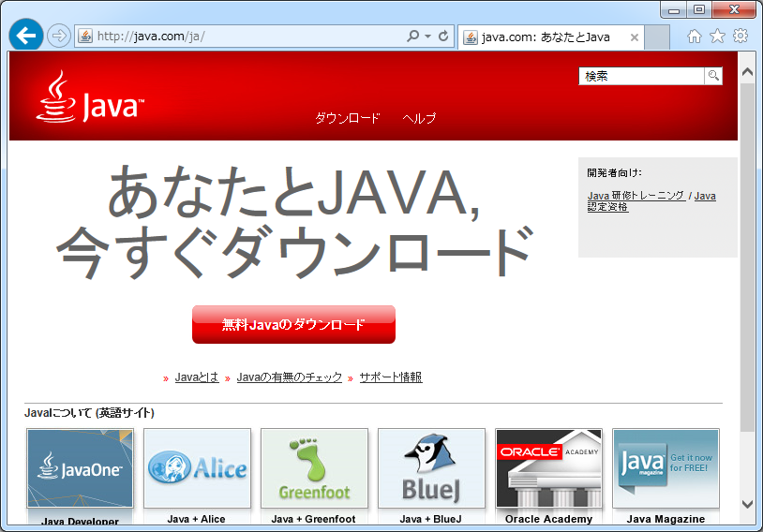Open the ヘルプ menu item
763x532 pixels.
(x=419, y=118)
